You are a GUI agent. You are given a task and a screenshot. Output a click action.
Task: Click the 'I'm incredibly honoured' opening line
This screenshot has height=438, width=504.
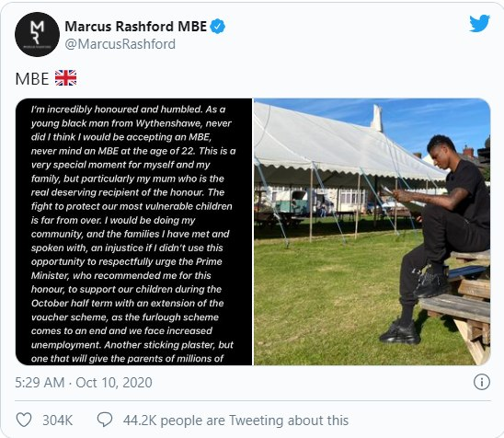click(x=128, y=109)
